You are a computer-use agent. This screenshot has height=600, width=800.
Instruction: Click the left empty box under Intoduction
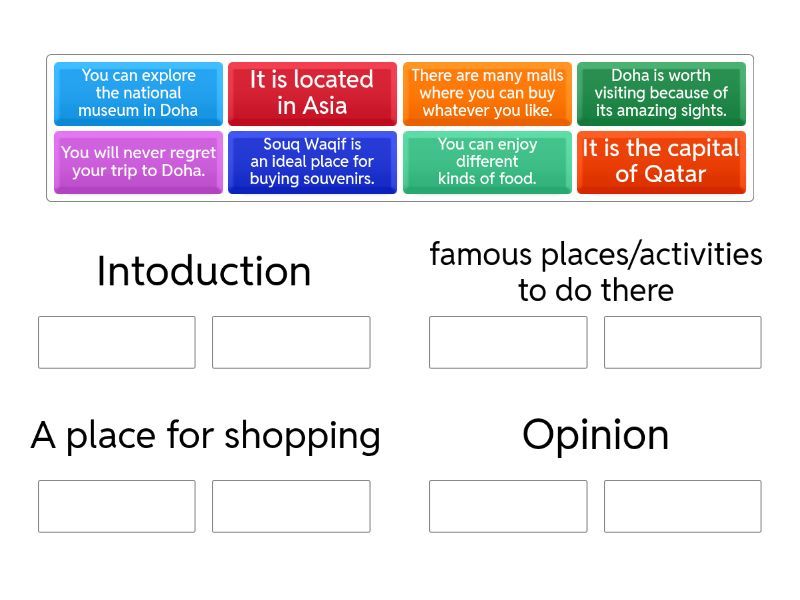[117, 342]
